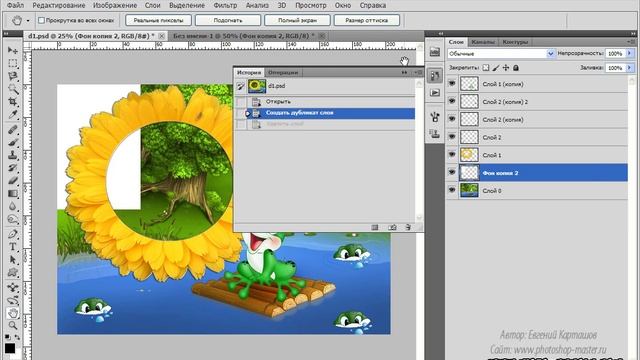Select the Lasso tool
Image resolution: width=640 pixels, height=360 pixels.
[x=13, y=76]
